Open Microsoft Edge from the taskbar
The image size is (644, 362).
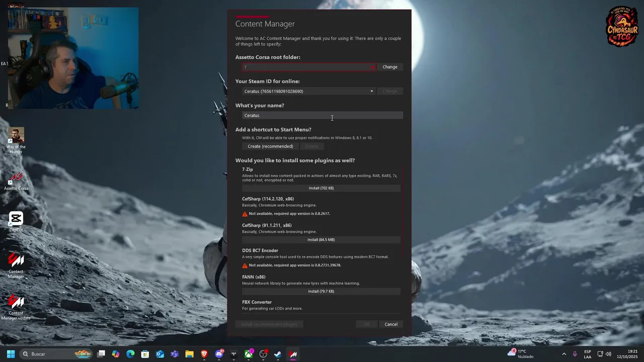coord(130,354)
